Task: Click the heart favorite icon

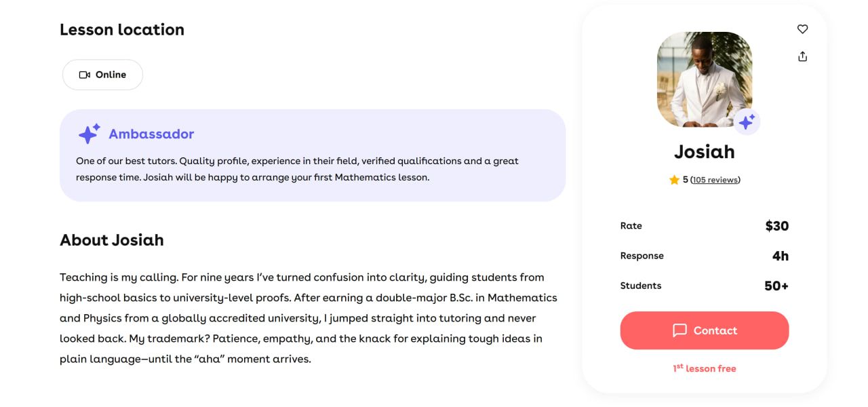Action: click(802, 29)
